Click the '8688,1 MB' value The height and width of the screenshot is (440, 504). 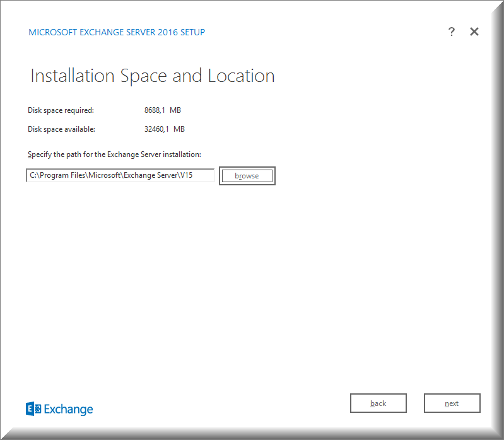click(163, 110)
